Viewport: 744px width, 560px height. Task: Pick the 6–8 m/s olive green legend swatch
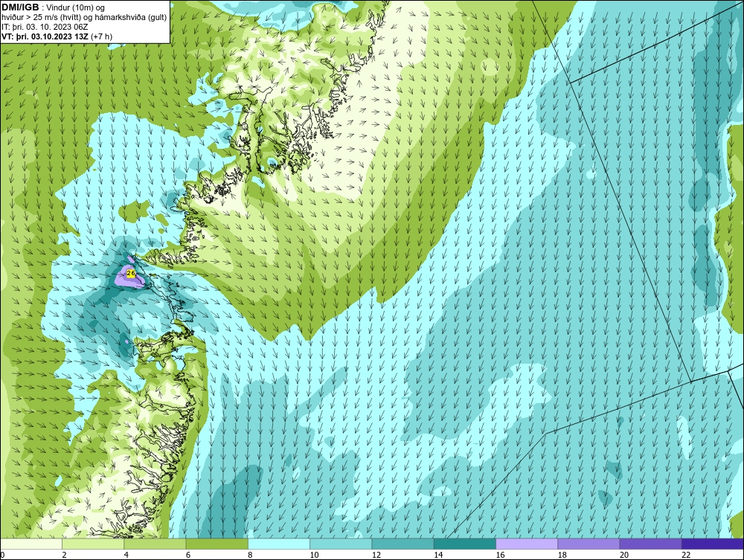[x=217, y=544]
